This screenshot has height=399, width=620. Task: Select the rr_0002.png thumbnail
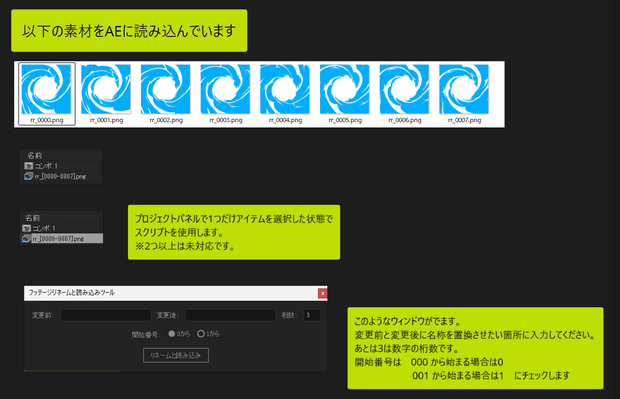pos(166,89)
